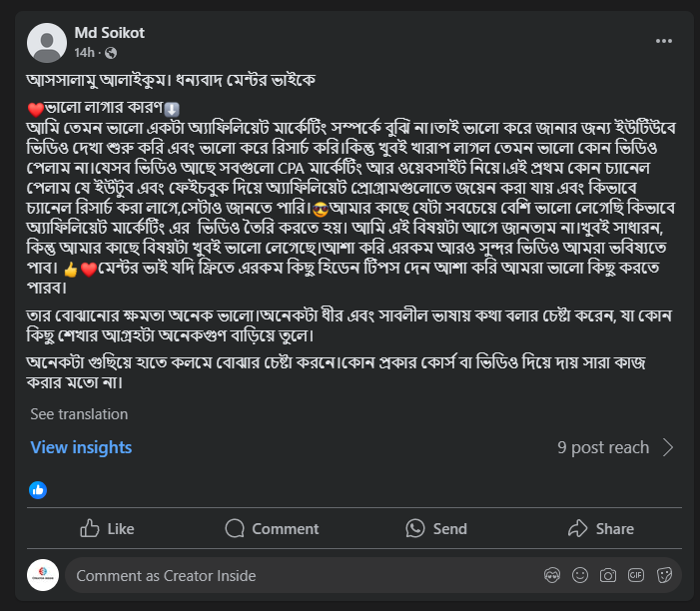700x611 pixels.
Task: Expand post reach details chevron
Action: coord(668,447)
